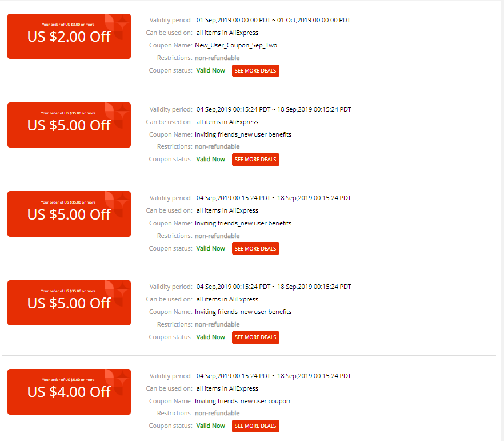Click "Valid Now" status of the $4.00 coupon
This screenshot has width=504, height=441.
click(210, 426)
